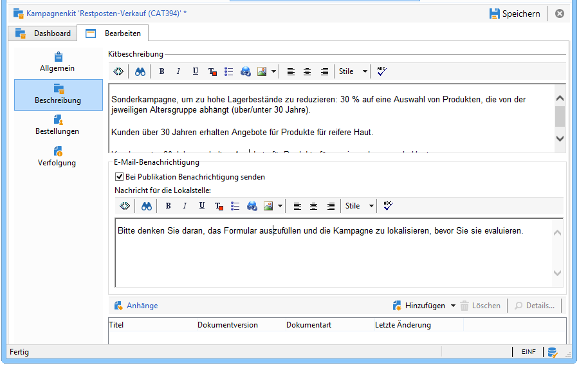Center text in Kitbeschreibung toolbar
588x370 pixels.
[x=307, y=71]
